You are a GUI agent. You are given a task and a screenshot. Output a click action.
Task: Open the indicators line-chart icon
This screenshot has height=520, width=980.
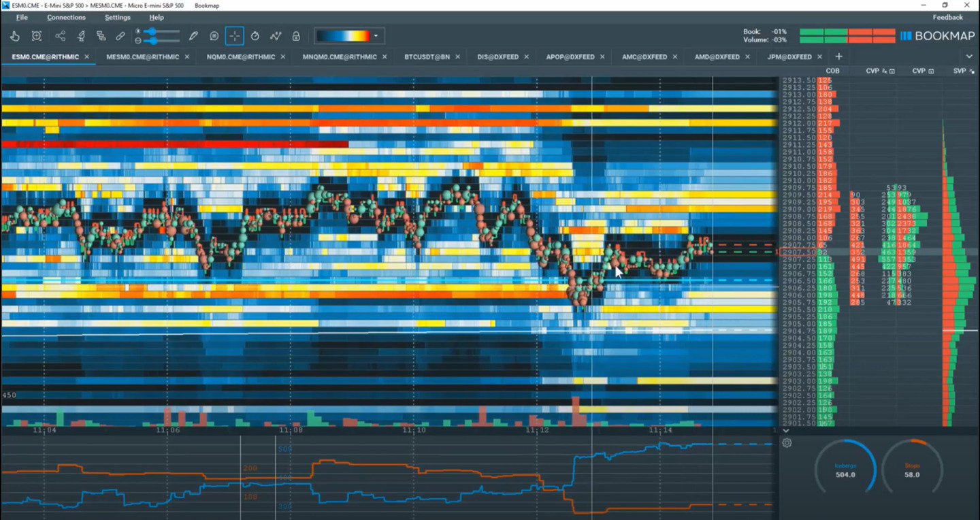pos(276,36)
